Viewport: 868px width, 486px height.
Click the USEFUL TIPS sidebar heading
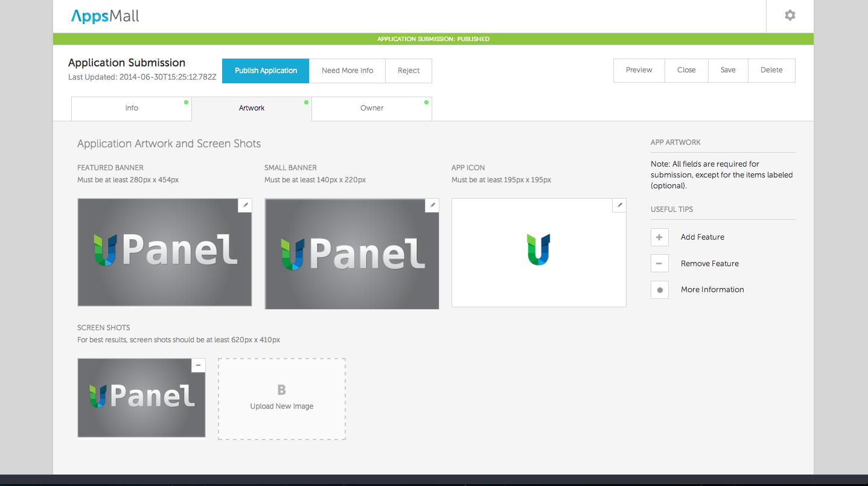(672, 209)
